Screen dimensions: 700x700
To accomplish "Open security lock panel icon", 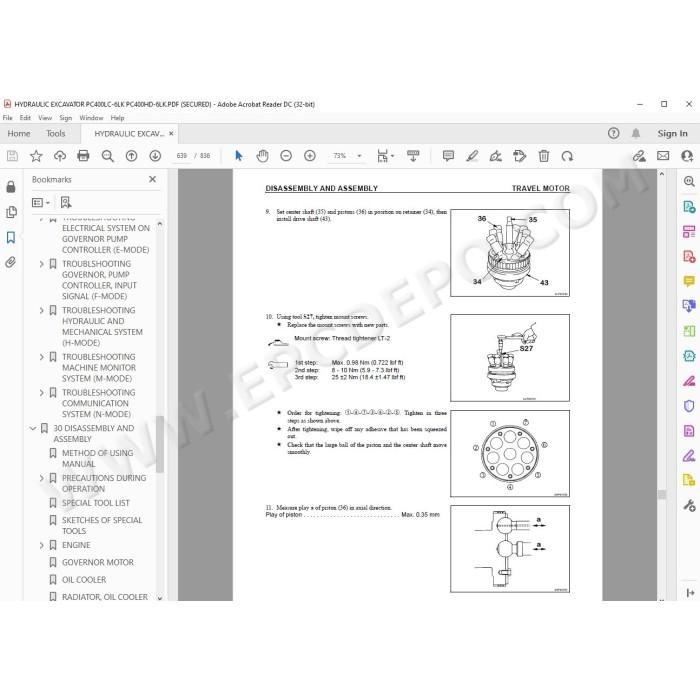I will pyautogui.click(x=11, y=187).
